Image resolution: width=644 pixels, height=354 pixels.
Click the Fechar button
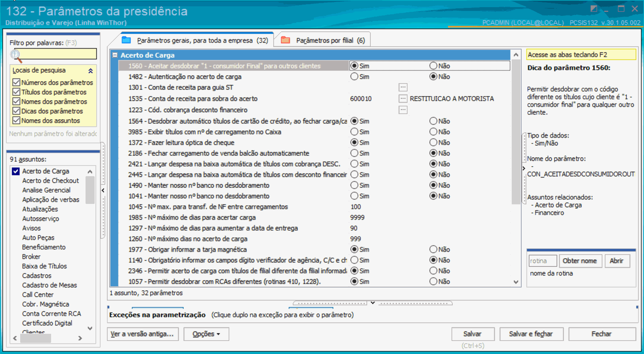pos(602,334)
